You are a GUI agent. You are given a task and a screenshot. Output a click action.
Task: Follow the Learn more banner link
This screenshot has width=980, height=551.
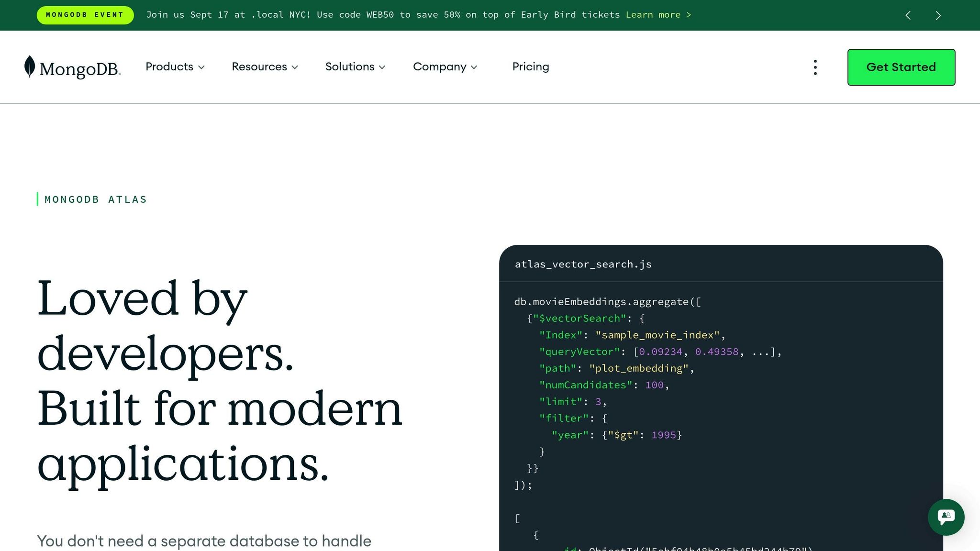(x=658, y=15)
